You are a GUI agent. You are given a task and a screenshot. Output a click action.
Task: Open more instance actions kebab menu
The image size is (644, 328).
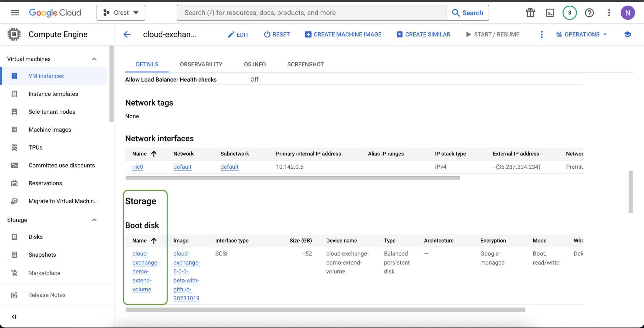click(541, 35)
